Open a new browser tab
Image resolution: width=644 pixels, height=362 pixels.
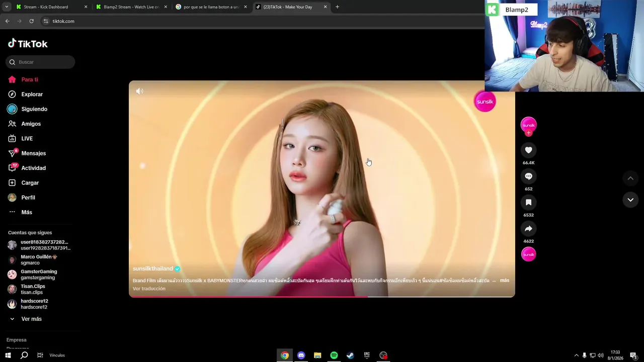(x=337, y=7)
